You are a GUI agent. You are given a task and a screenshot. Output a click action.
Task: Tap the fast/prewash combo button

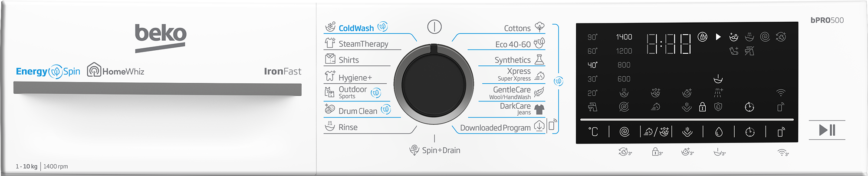(x=656, y=132)
